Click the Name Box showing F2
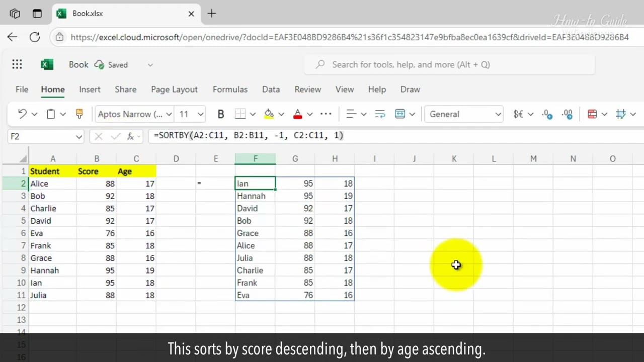The width and height of the screenshot is (644, 362). coord(46,136)
